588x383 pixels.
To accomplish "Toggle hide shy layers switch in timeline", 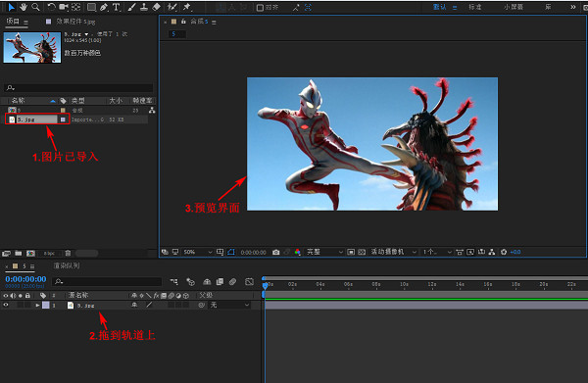I will [207, 281].
